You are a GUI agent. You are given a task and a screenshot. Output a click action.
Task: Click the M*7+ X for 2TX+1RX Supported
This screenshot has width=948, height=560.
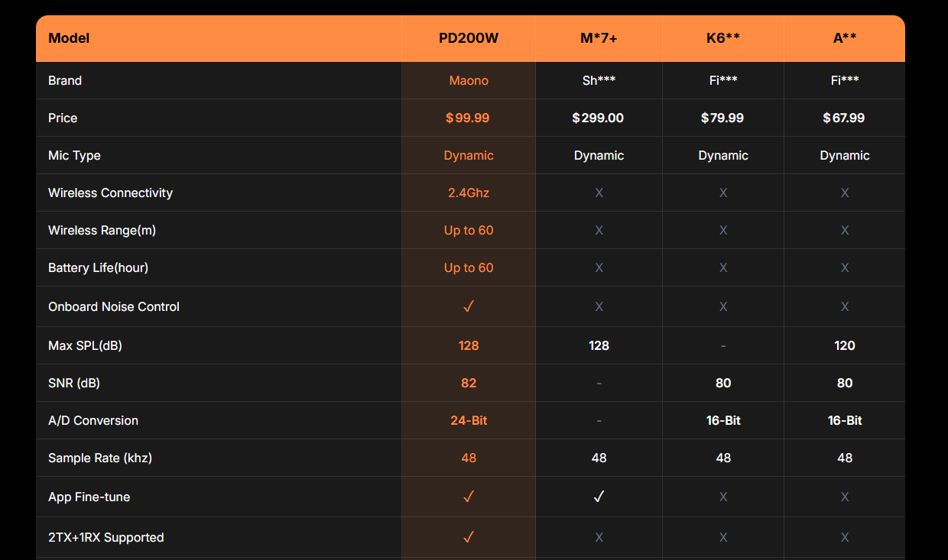(x=599, y=538)
